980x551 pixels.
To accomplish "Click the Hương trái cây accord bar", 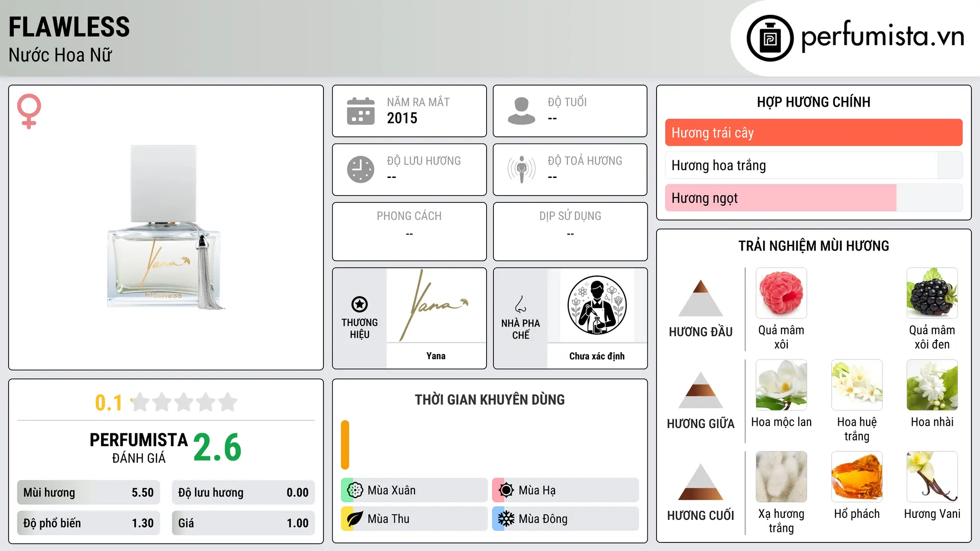I will [814, 132].
